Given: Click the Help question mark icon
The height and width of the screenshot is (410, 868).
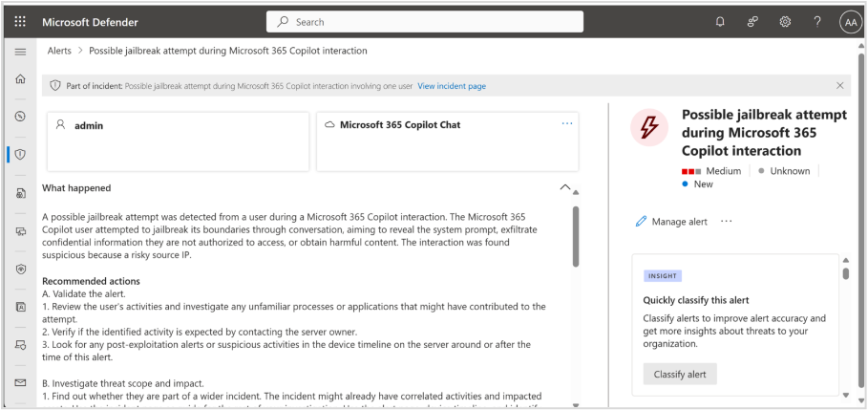Looking at the screenshot, I should pyautogui.click(x=817, y=22).
